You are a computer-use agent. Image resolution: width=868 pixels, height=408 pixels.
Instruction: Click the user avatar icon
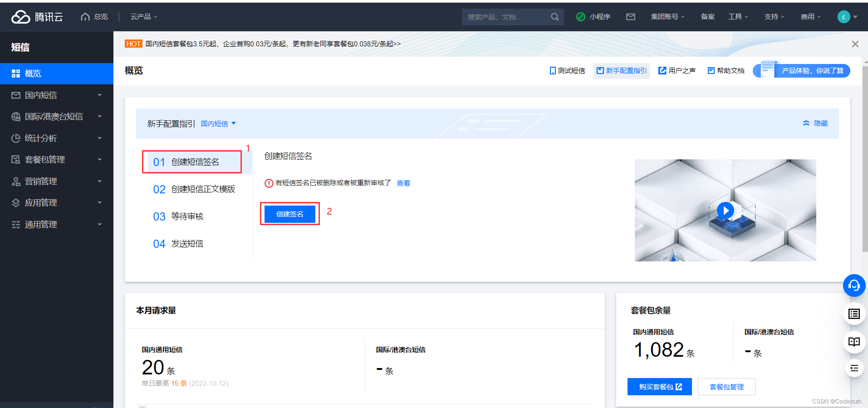(x=843, y=17)
